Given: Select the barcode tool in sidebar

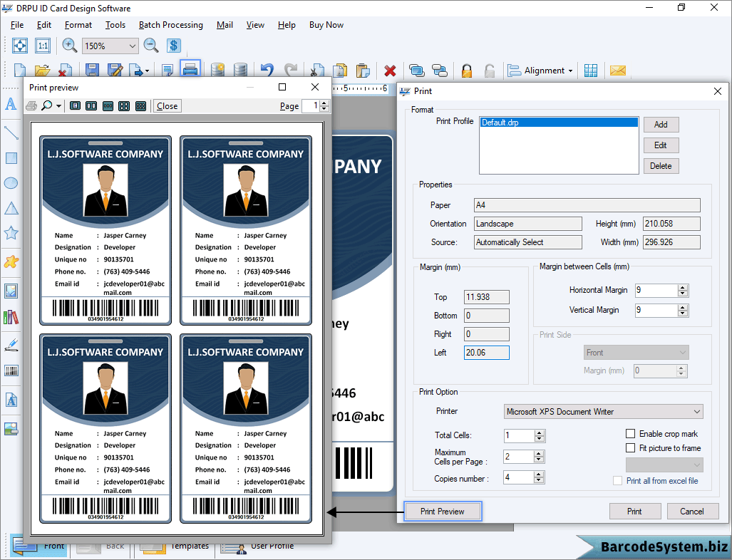Looking at the screenshot, I should coord(11,371).
